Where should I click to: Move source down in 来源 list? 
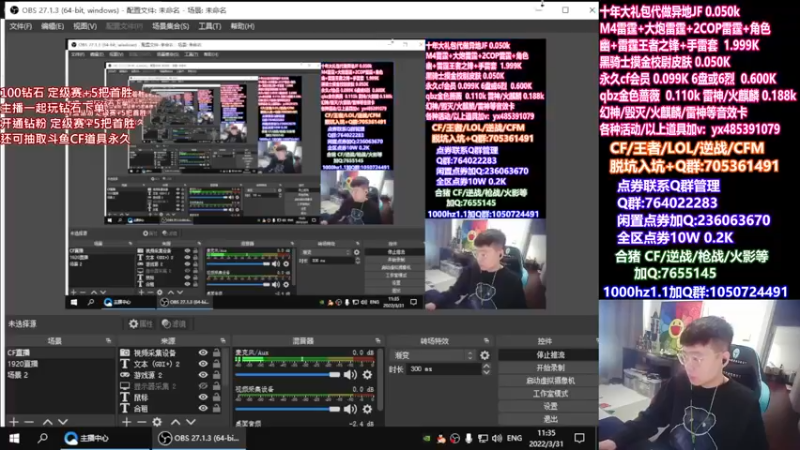[191, 422]
